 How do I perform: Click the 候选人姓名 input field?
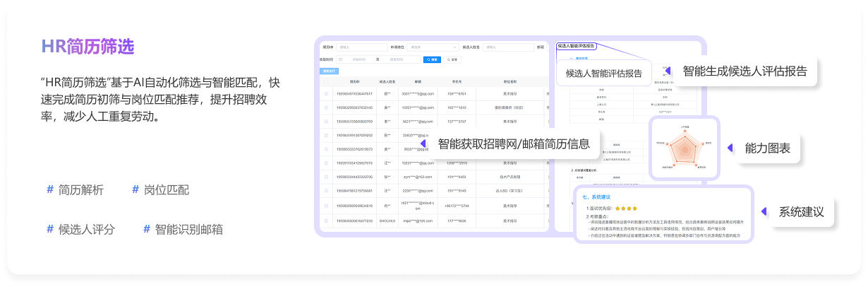point(507,47)
